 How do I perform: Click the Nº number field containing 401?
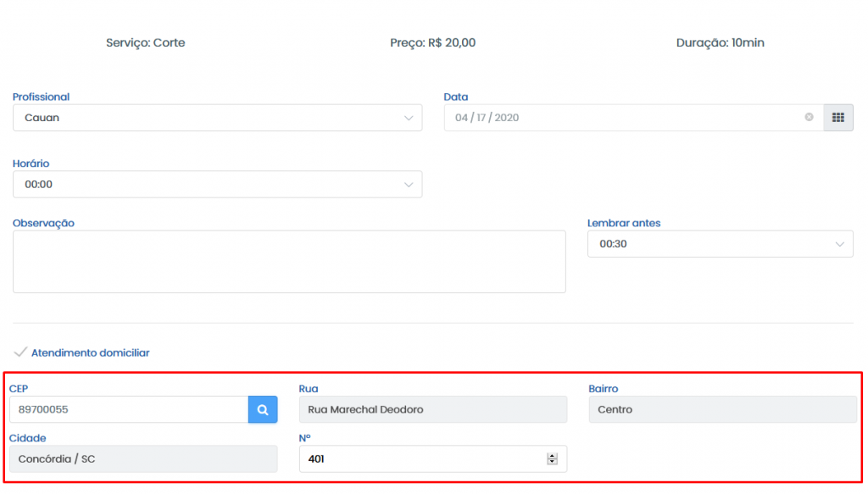(433, 459)
